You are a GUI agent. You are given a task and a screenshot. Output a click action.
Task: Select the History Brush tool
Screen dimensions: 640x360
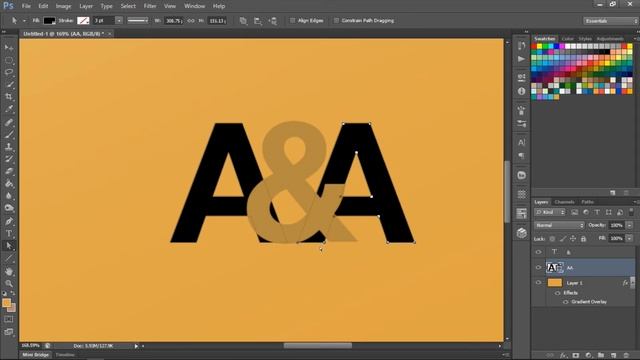9,159
